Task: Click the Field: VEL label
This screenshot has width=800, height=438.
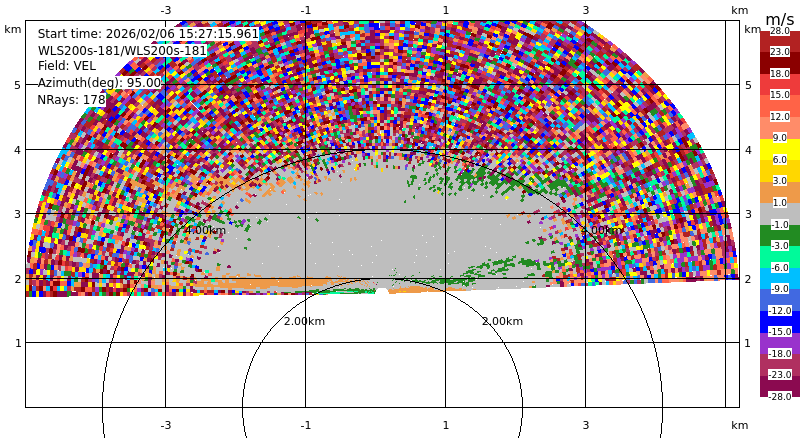Action: 67,66
